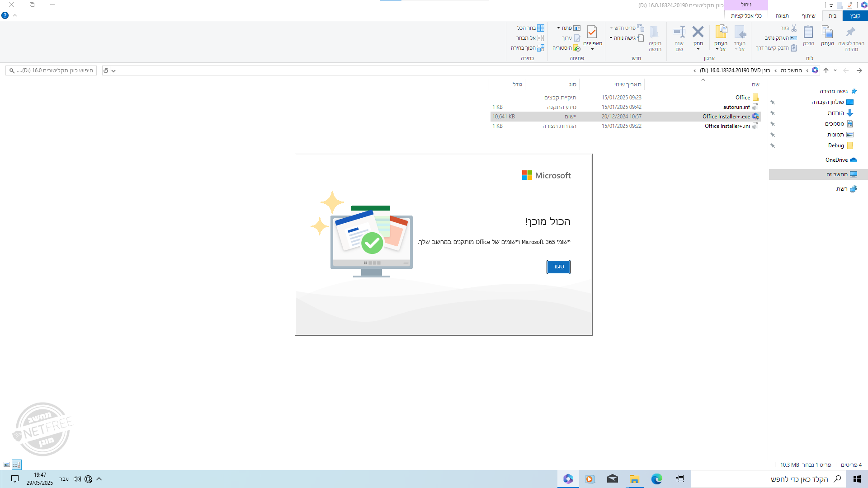Click the Manage (ניהול) contextual tab header
Screen dimensions: 868x488
point(746,5)
